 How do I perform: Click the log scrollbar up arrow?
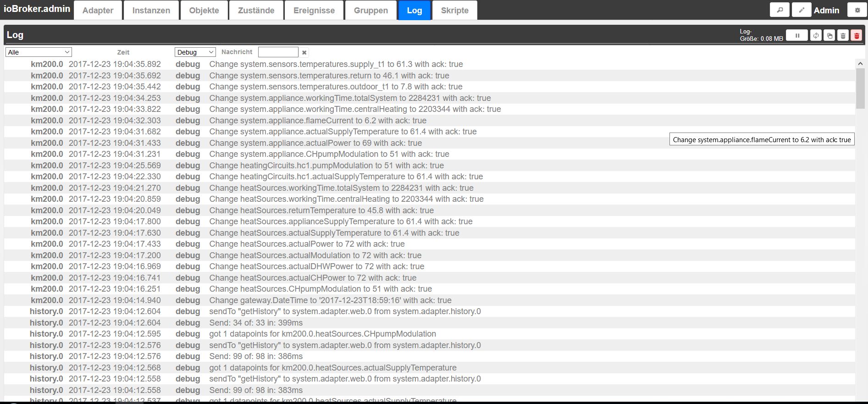[860, 64]
